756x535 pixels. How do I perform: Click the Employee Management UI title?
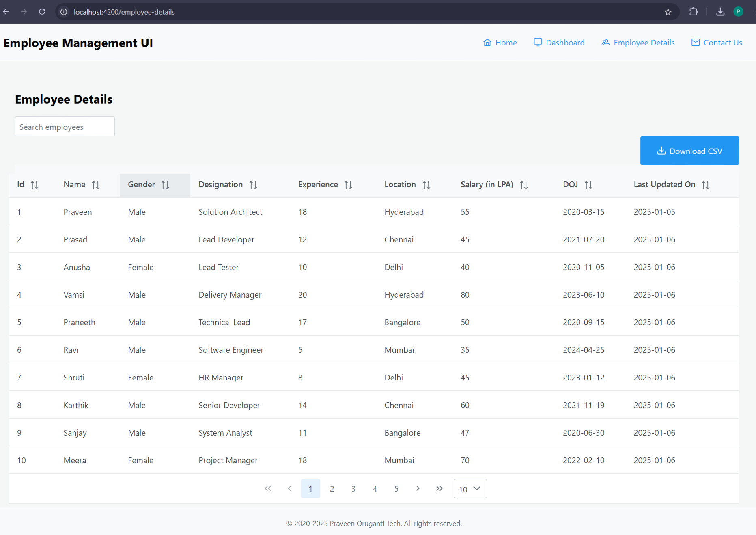click(x=78, y=43)
